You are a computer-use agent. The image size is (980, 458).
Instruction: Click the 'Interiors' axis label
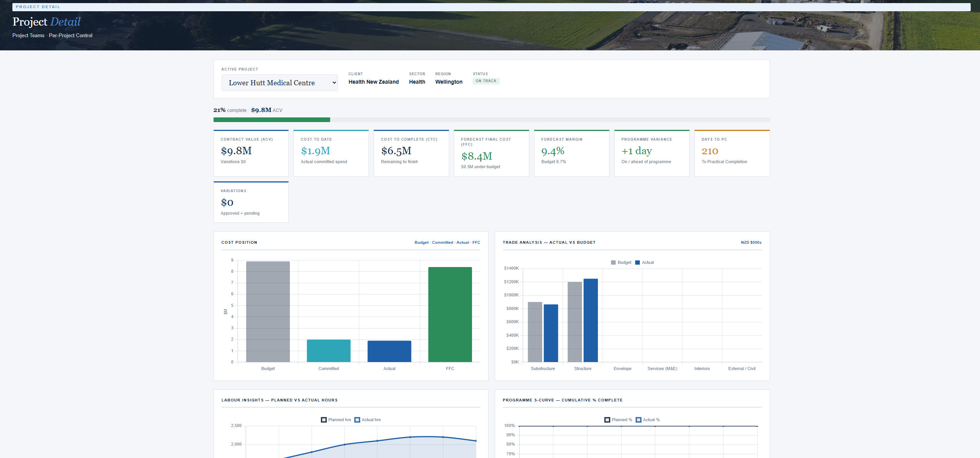702,368
